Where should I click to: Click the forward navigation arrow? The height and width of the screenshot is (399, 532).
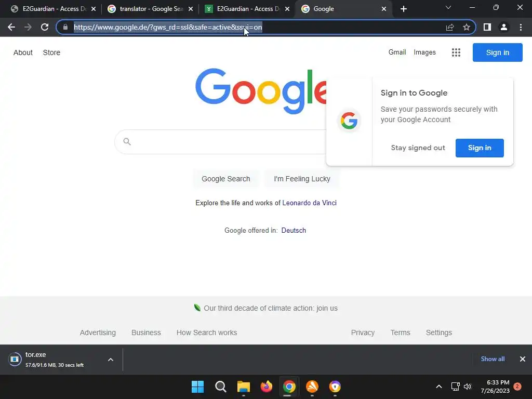coord(28,27)
